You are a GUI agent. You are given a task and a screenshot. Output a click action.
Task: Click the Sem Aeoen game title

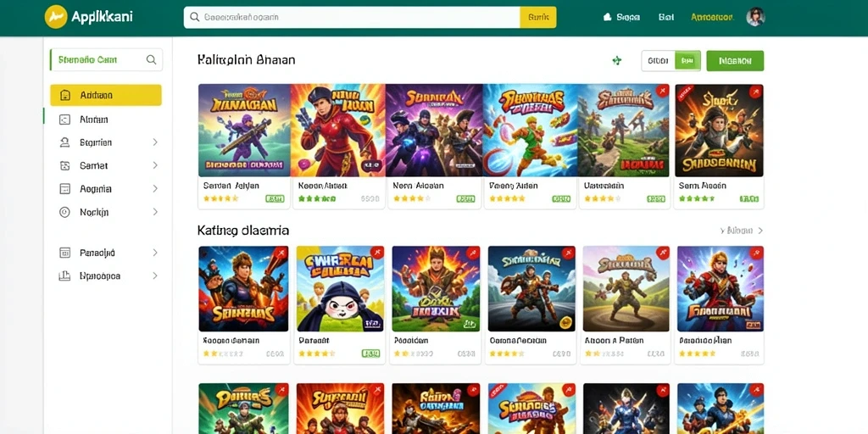pos(703,186)
